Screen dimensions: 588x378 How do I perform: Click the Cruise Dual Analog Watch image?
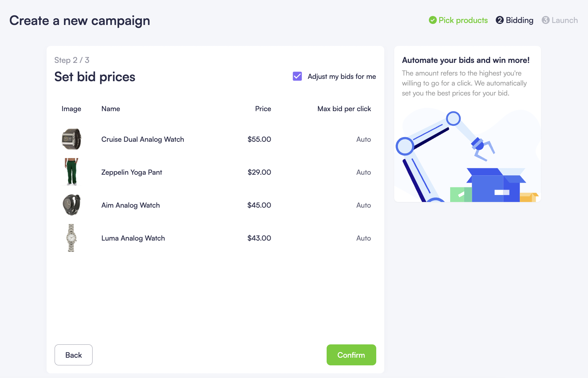[72, 139]
